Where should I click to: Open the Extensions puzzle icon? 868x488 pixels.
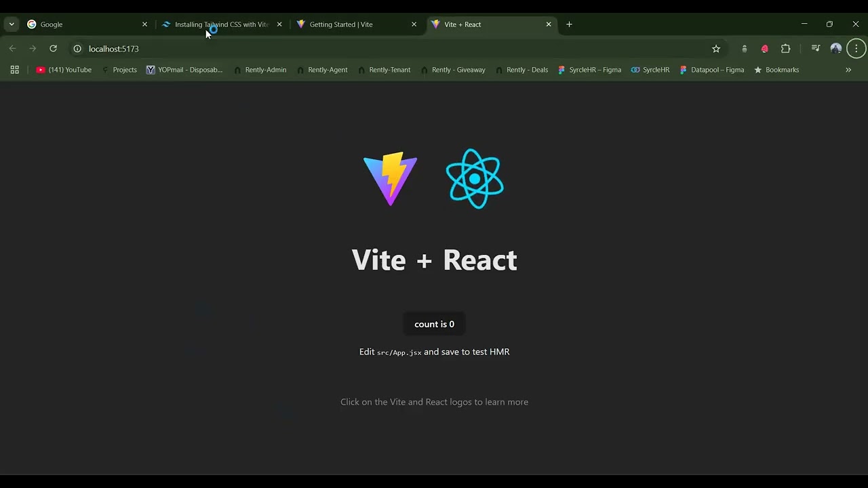pyautogui.click(x=786, y=49)
